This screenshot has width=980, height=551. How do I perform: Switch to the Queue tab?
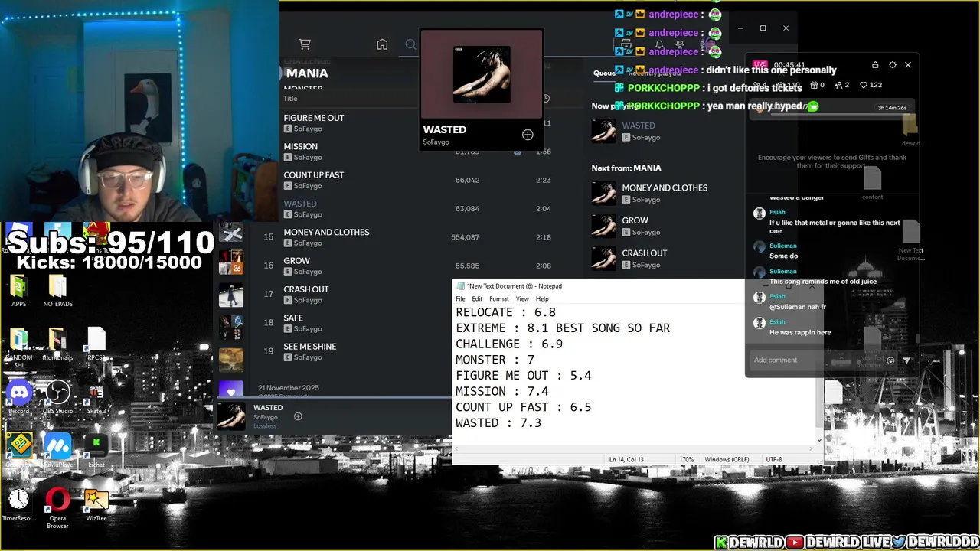coord(604,73)
